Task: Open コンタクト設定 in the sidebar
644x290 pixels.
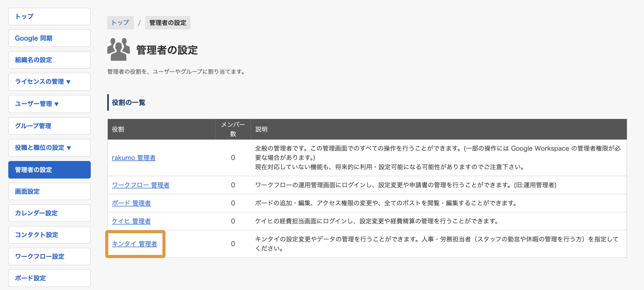Action: pyautogui.click(x=49, y=235)
